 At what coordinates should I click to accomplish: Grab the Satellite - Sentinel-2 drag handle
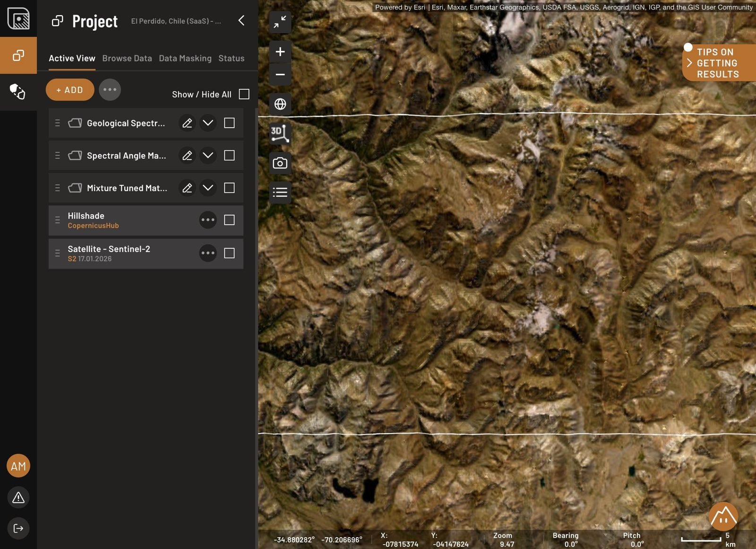[58, 253]
